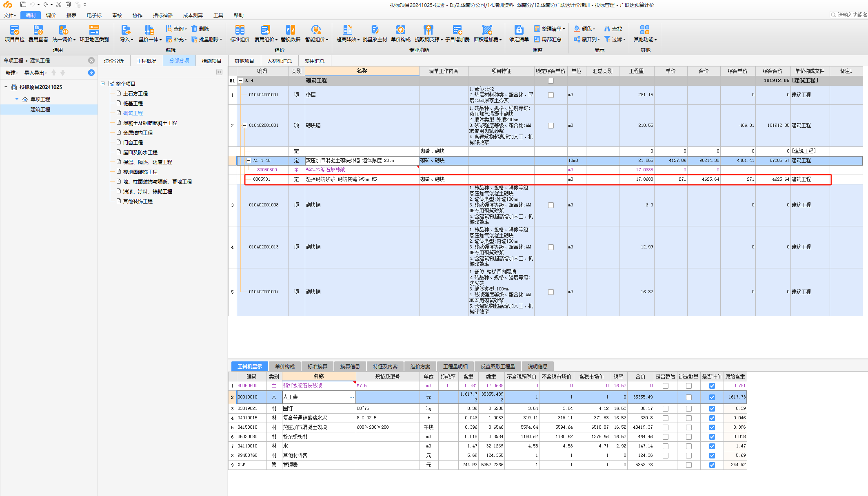This screenshot has height=496, width=868.
Task: Click the 子目增加费 icon
Action: pos(457,30)
